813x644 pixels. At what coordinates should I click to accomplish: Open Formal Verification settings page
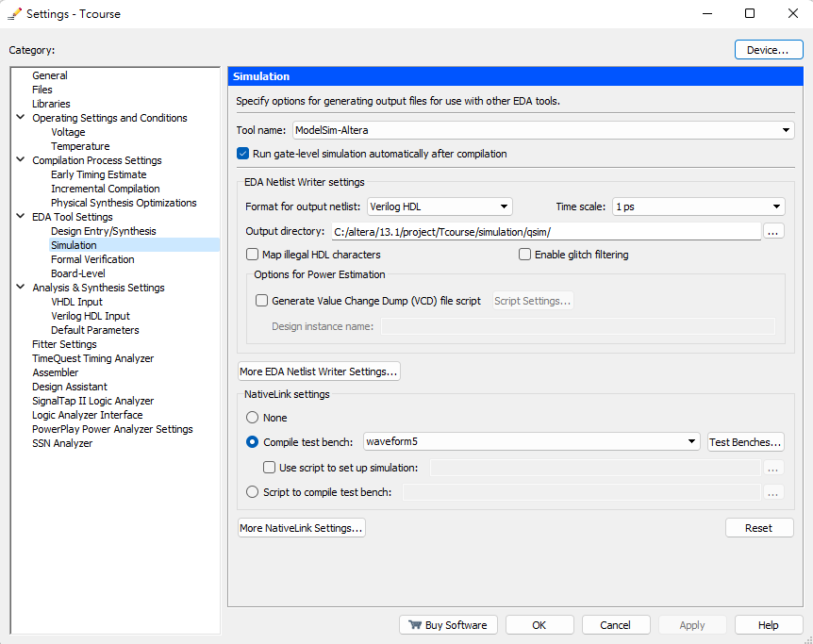coord(92,259)
